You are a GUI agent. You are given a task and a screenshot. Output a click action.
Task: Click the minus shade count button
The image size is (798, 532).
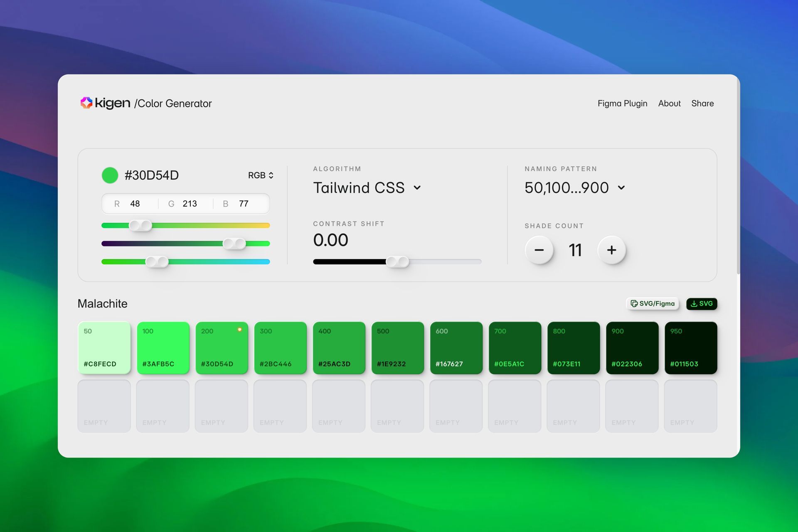[539, 250]
